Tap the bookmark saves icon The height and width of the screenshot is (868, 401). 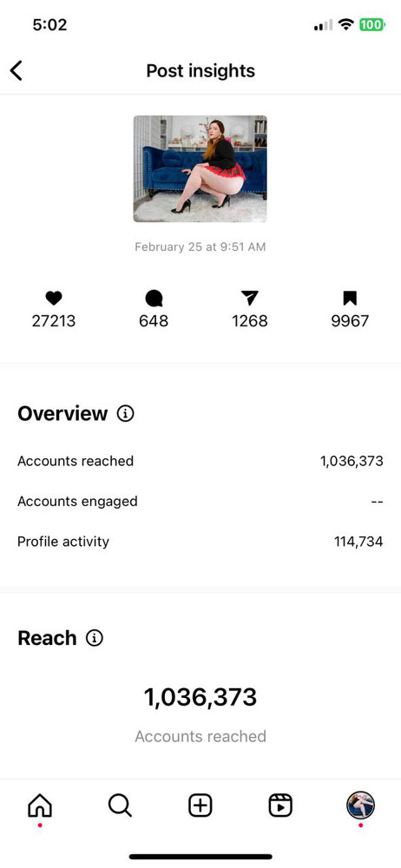click(350, 299)
